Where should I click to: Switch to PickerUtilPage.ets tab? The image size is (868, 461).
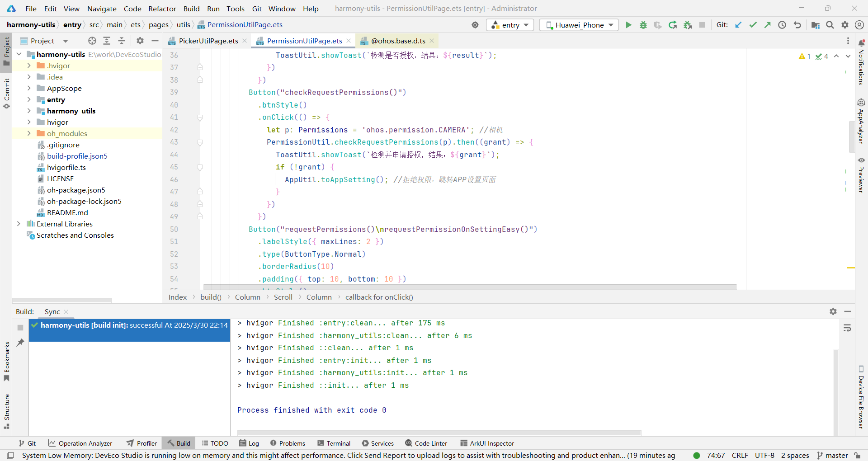click(x=208, y=41)
